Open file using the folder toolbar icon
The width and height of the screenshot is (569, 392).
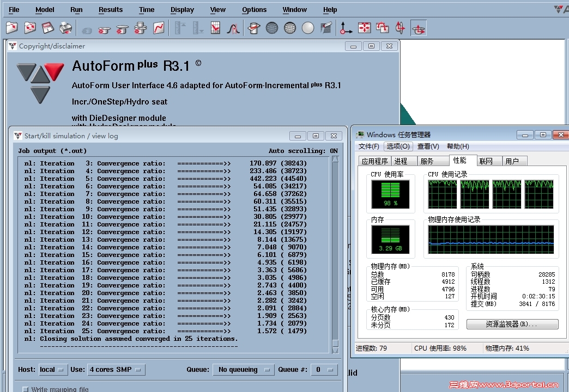point(12,28)
